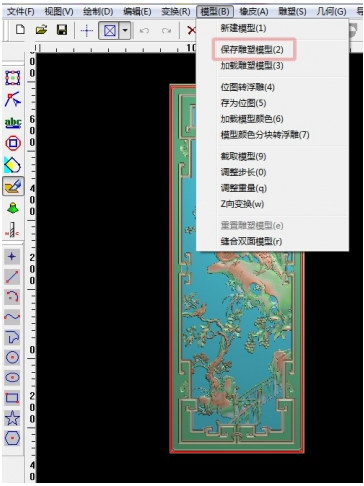
Task: Open the 雕塑(S) menu
Action: pyautogui.click(x=292, y=12)
